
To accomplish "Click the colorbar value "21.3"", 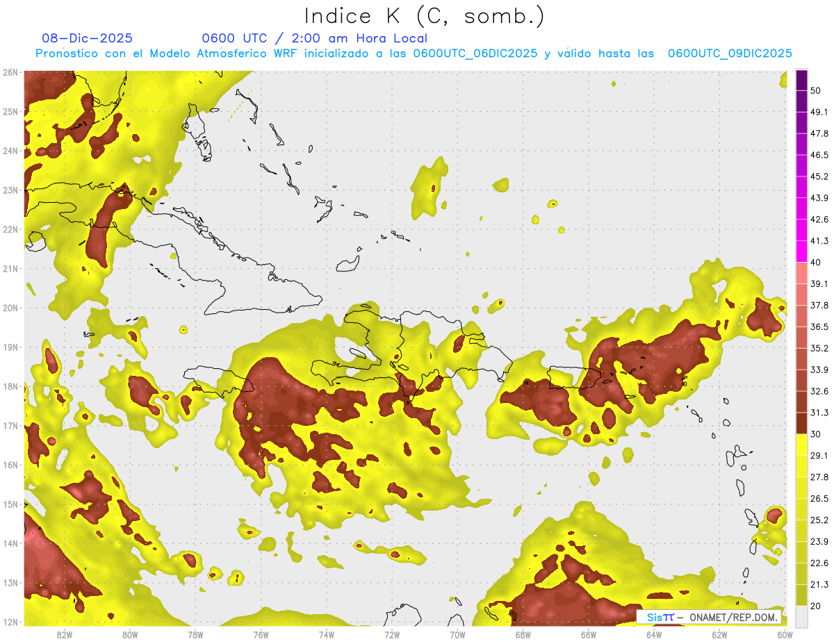I will [x=819, y=585].
